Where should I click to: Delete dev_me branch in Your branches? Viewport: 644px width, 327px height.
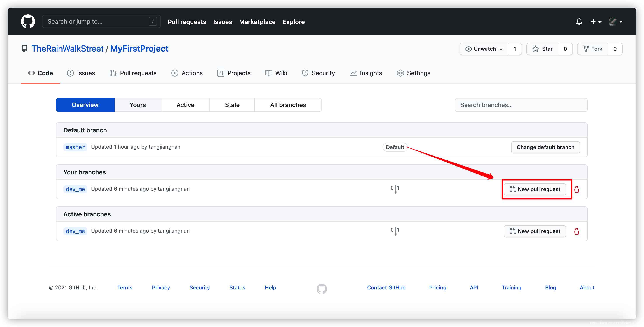(x=576, y=190)
